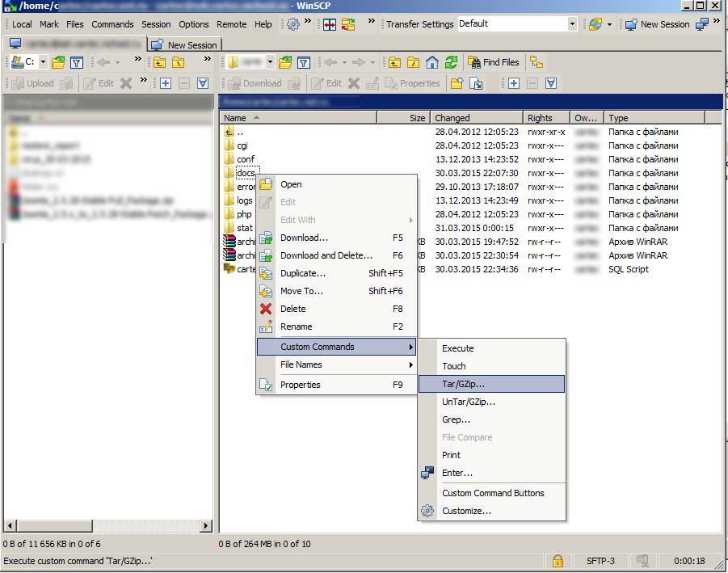
Task: Open the Session menu
Action: [156, 24]
